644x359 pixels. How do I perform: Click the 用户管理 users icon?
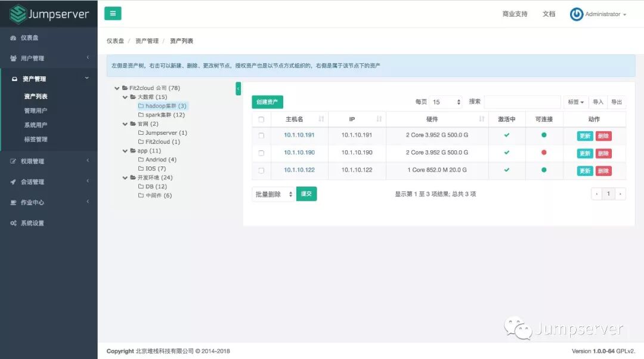point(14,58)
